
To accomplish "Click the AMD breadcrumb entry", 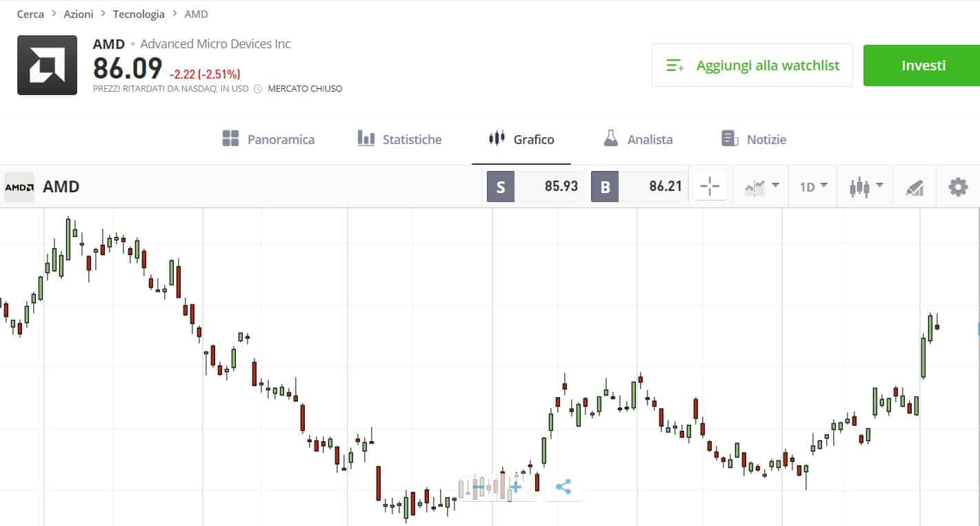I will pos(197,14).
